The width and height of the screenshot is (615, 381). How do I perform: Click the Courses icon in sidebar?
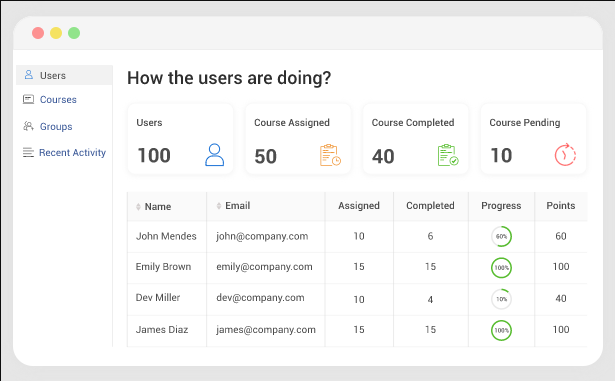tap(28, 99)
